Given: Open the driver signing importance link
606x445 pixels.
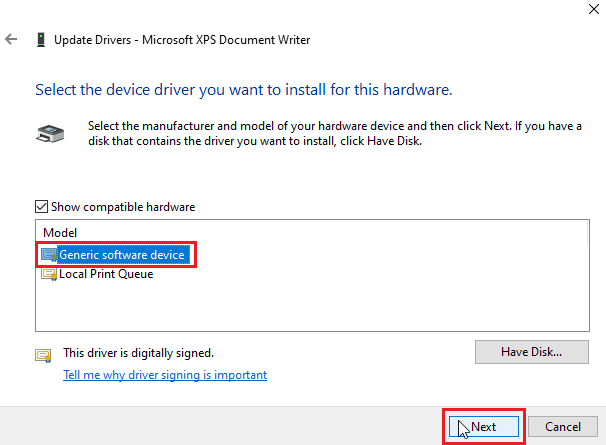Looking at the screenshot, I should coord(165,375).
